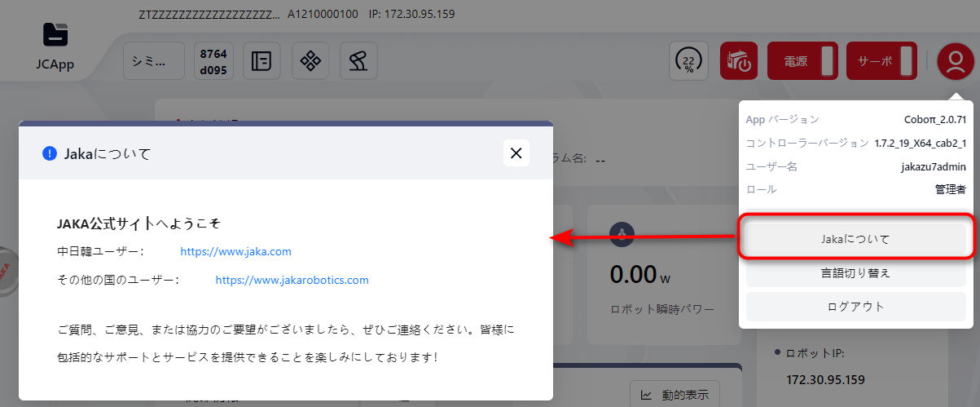The width and height of the screenshot is (980, 407).
Task: Open the user profile avatar icon
Action: coord(951,61)
